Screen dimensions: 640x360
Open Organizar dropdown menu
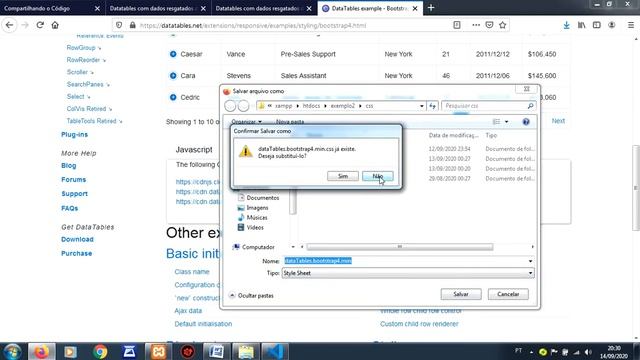(x=246, y=122)
